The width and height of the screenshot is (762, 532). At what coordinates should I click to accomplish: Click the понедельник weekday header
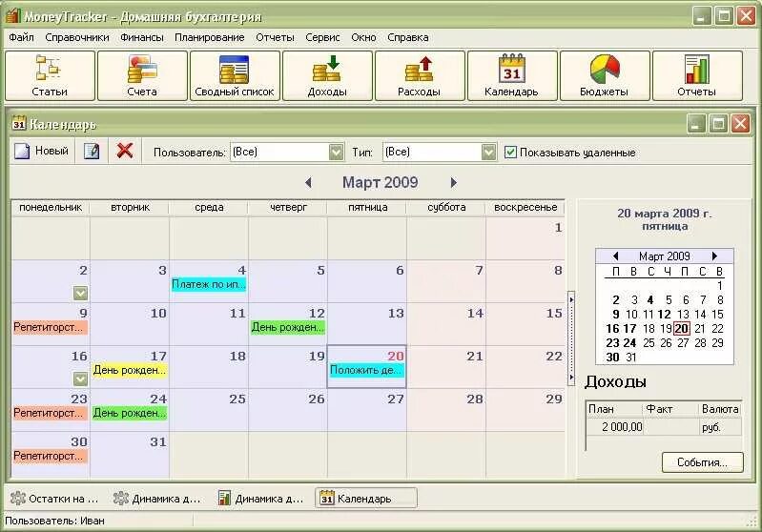[51, 208]
